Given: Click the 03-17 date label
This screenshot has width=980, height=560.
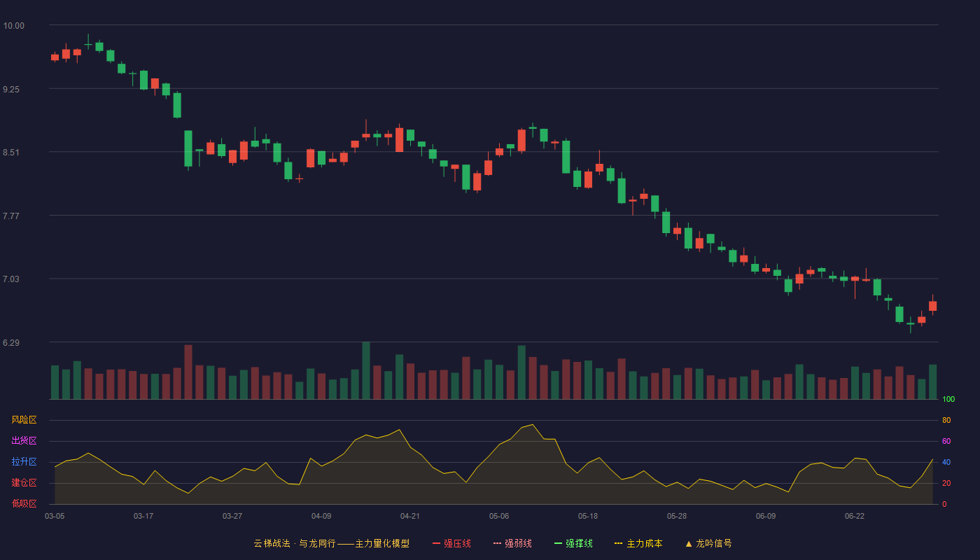Looking at the screenshot, I should pos(143,516).
